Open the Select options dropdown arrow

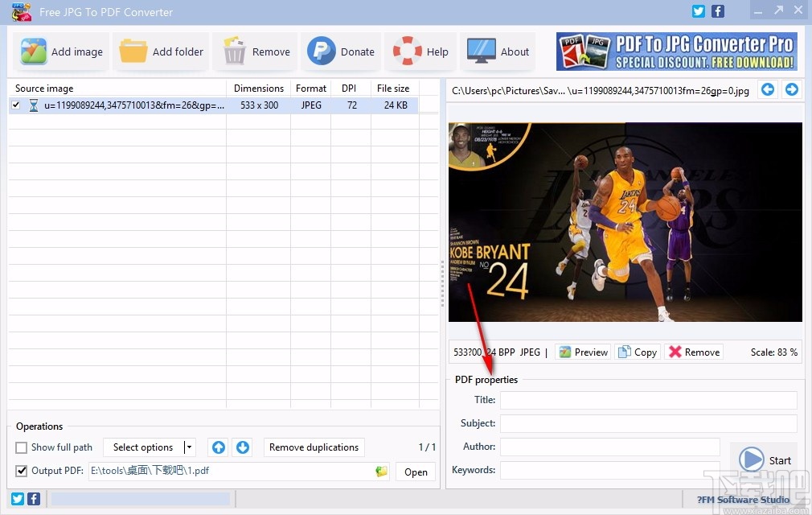point(188,447)
